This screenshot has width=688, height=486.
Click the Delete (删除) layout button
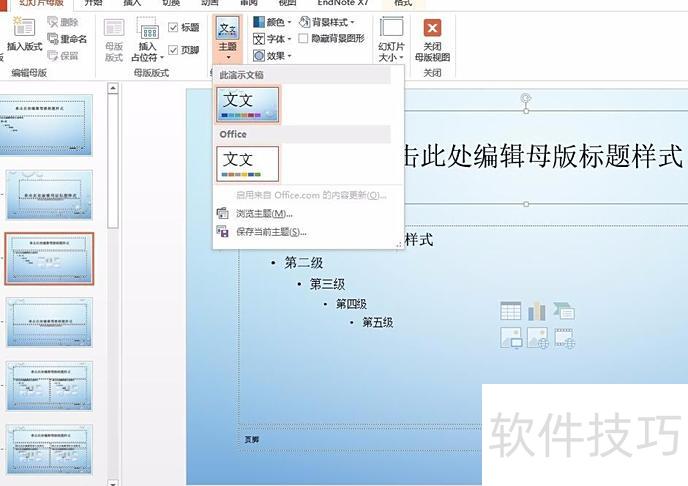(63, 22)
